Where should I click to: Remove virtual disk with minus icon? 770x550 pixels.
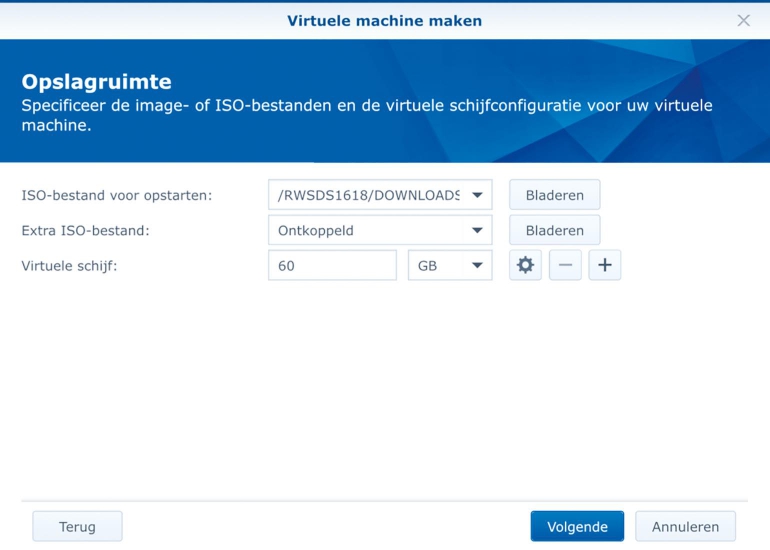point(565,266)
